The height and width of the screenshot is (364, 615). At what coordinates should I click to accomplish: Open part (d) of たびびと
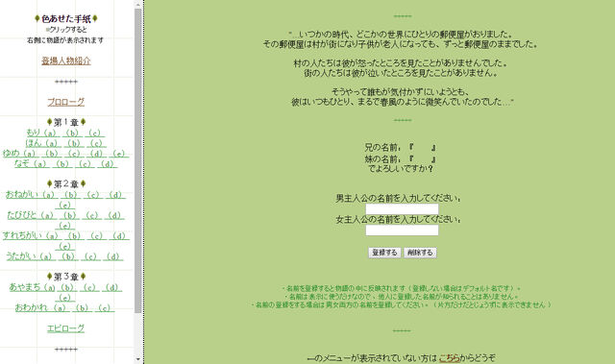[114, 215]
